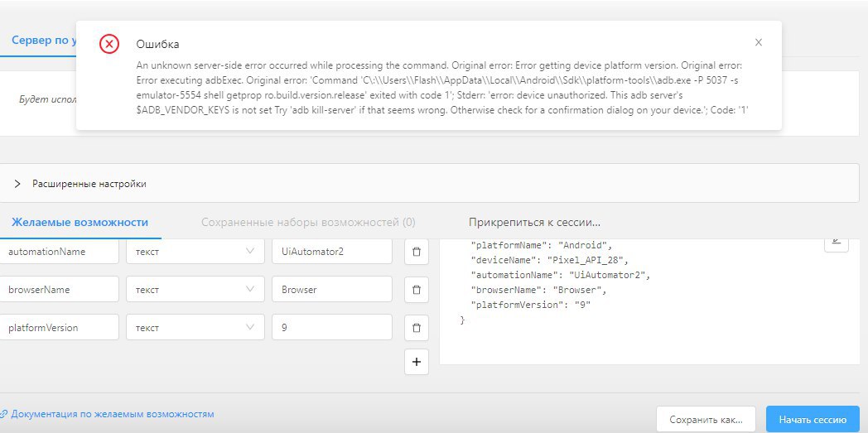Add a new capability with plus button
868x433 pixels.
click(x=417, y=363)
